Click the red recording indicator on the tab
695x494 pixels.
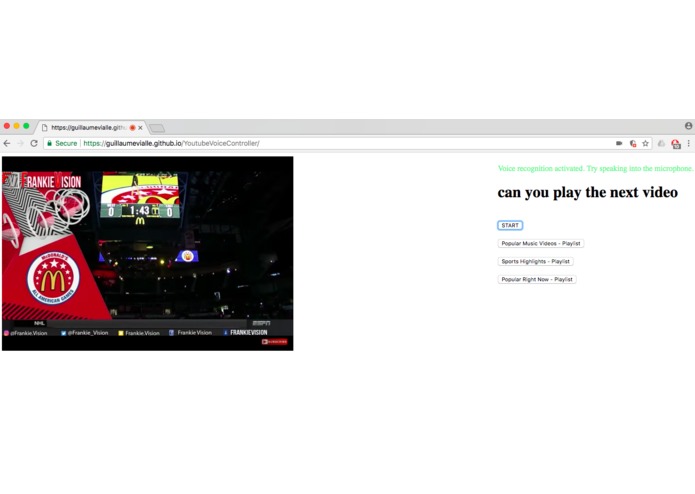tap(132, 128)
